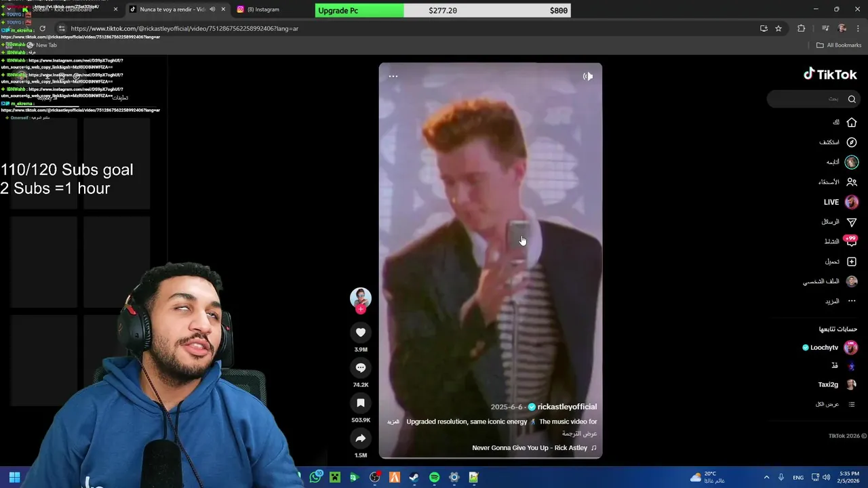Share the video with arrow icon
The width and height of the screenshot is (868, 488).
click(361, 439)
